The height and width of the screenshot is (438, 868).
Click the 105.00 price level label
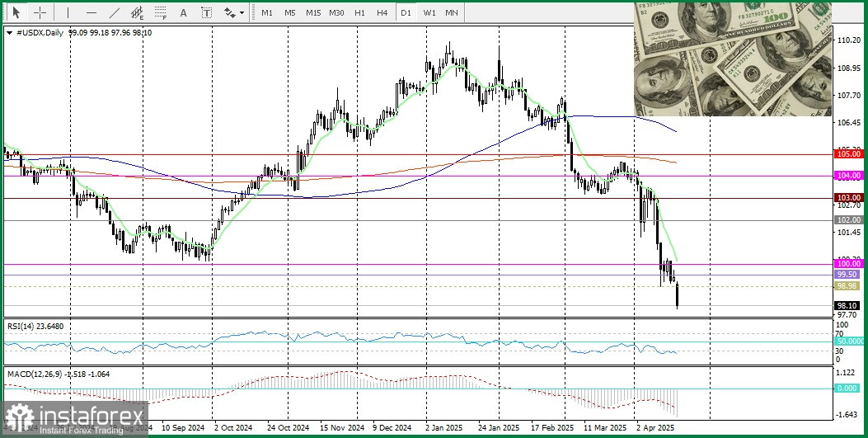[x=848, y=154]
